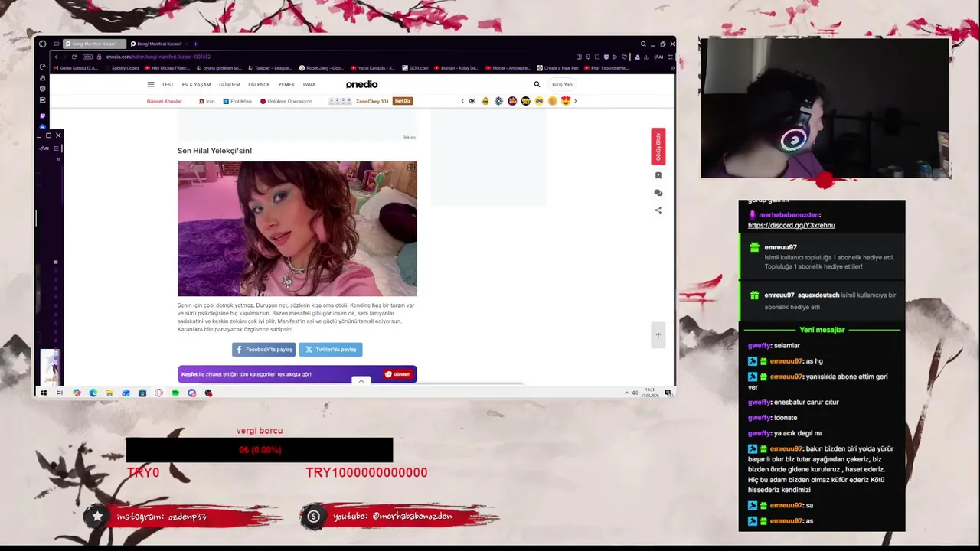Open the PARA category
Screen dimensions: 980x551
309,85
